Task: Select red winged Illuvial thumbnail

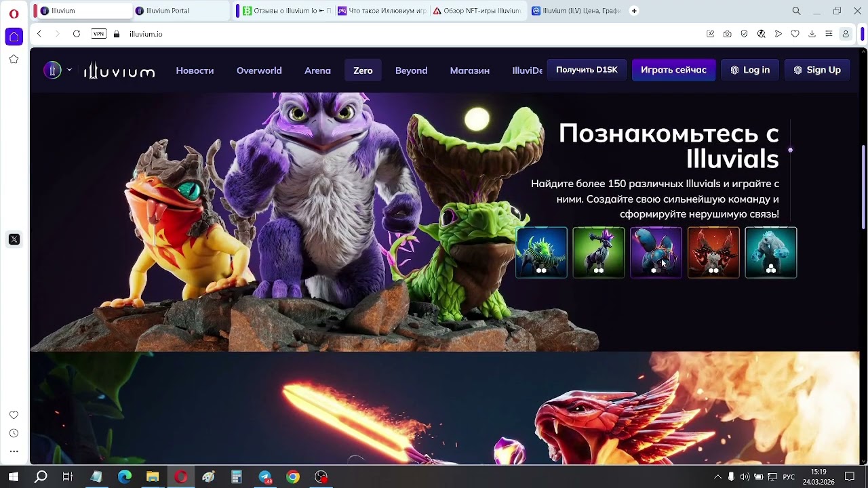Action: tap(713, 253)
